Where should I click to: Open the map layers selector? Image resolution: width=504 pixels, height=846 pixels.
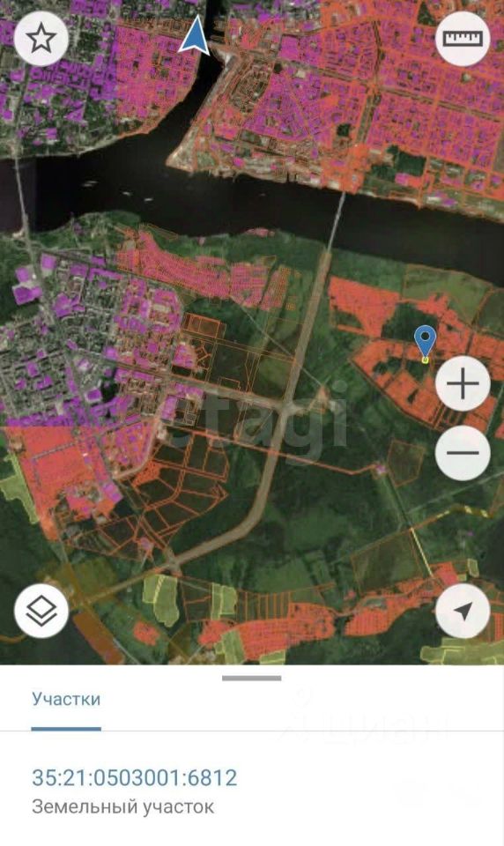pyautogui.click(x=41, y=611)
